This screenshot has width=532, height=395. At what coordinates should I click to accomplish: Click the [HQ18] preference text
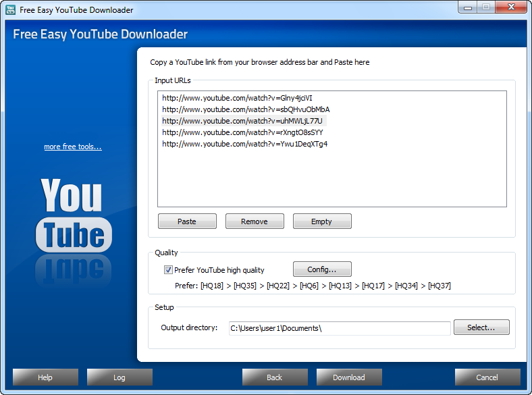pos(212,286)
